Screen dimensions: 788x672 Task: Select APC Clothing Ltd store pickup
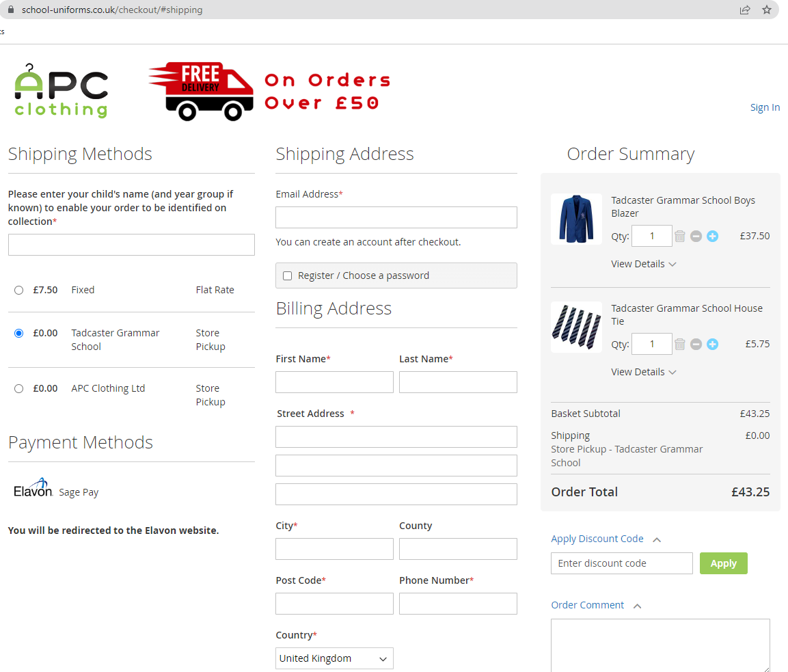click(18, 388)
